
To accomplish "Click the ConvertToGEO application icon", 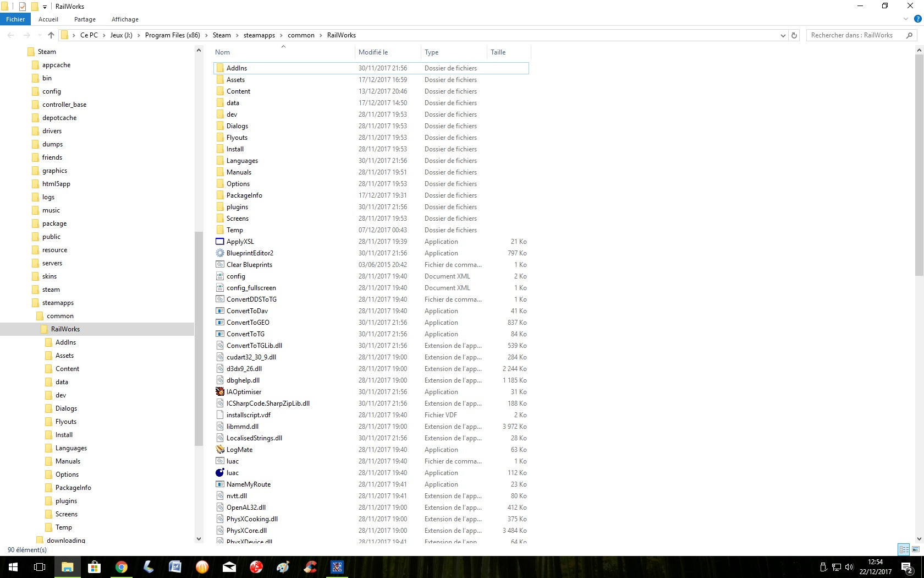I will [220, 323].
